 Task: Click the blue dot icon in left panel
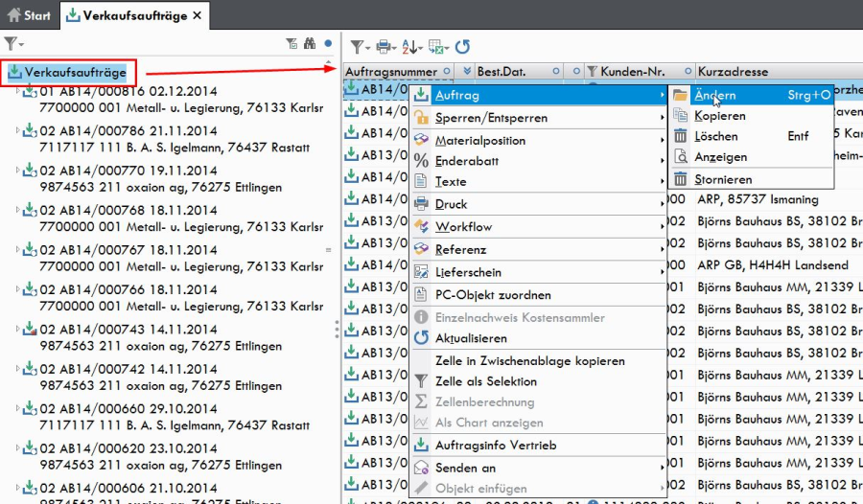[329, 43]
